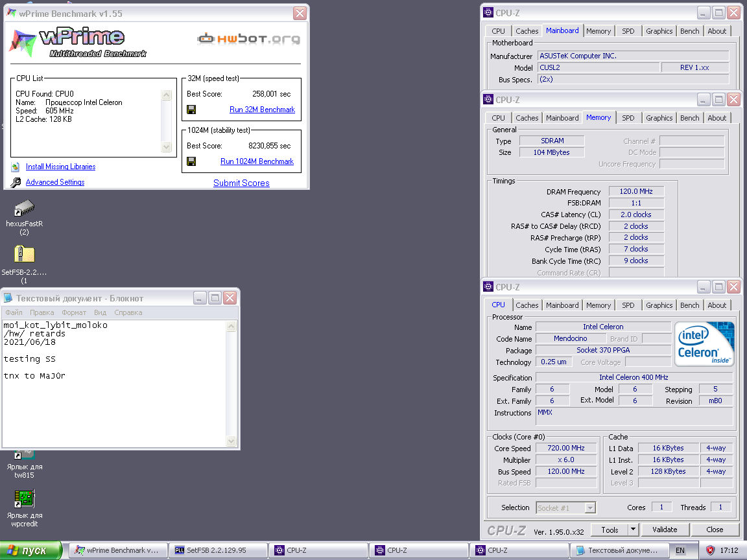Run the 1024M Benchmark
This screenshot has height=560, width=747.
coord(257,161)
